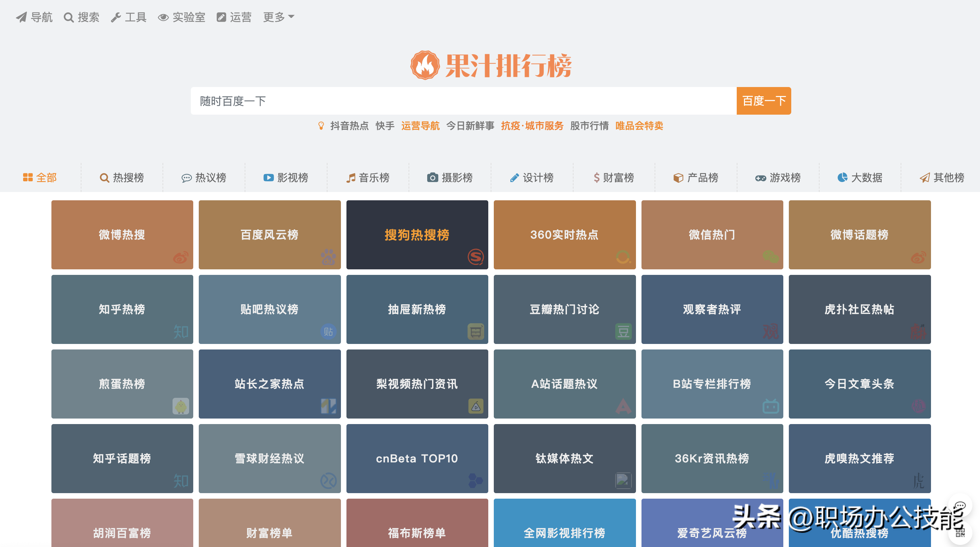
Task: Open the 胡润百富榜 card
Action: (x=122, y=522)
